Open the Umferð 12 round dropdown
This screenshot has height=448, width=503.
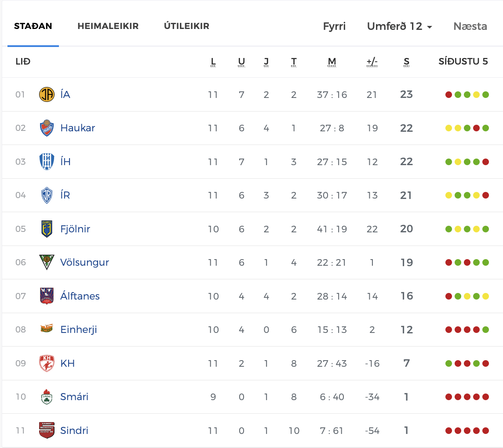(399, 26)
